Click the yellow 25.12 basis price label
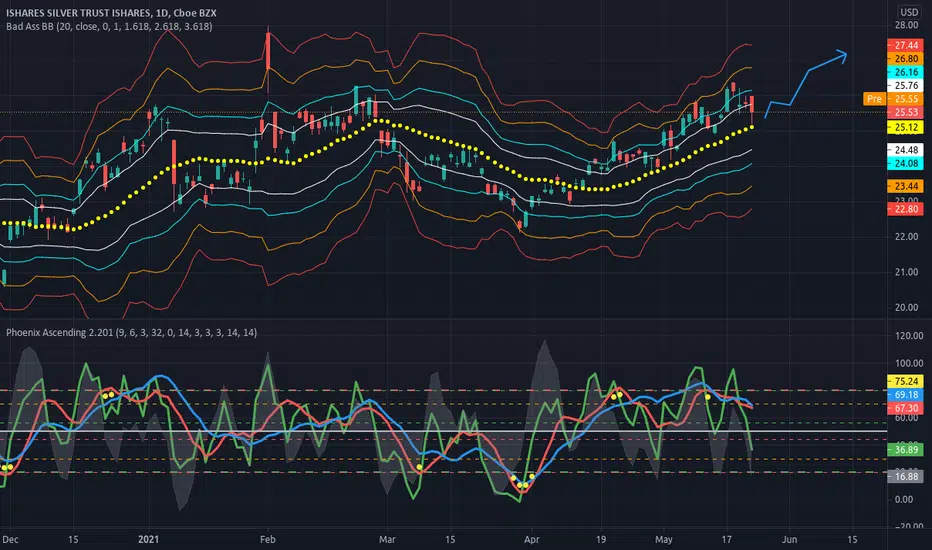 click(905, 127)
